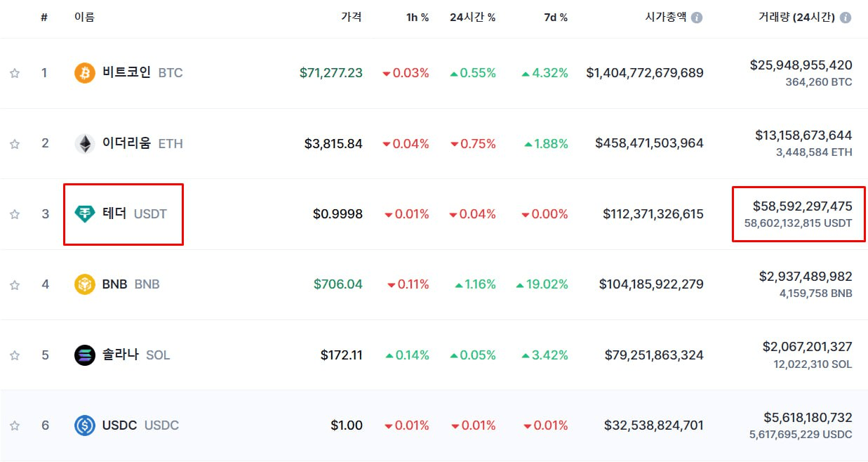Sort the table by the # column
The image size is (868, 462).
click(x=44, y=18)
